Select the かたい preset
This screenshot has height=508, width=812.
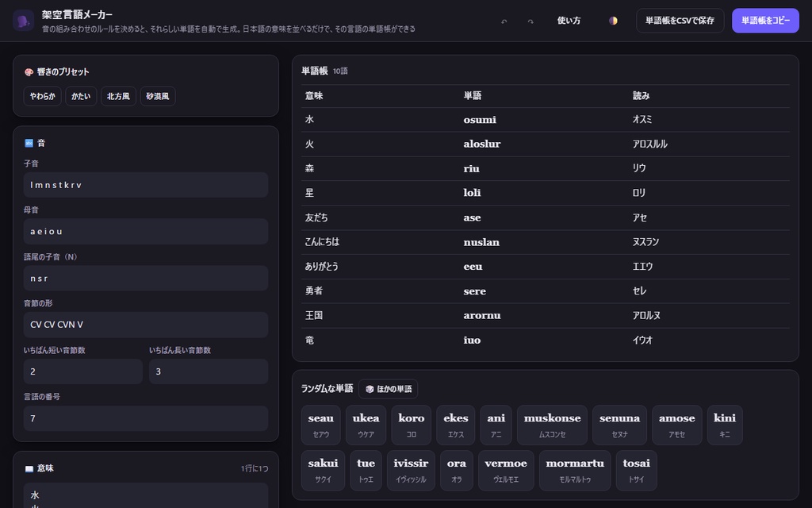tap(81, 96)
